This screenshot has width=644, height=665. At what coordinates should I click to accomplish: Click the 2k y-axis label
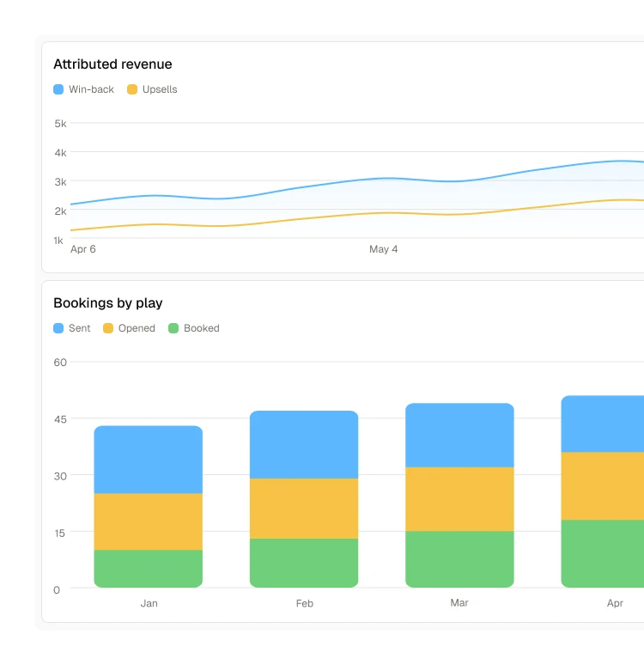[x=60, y=211]
